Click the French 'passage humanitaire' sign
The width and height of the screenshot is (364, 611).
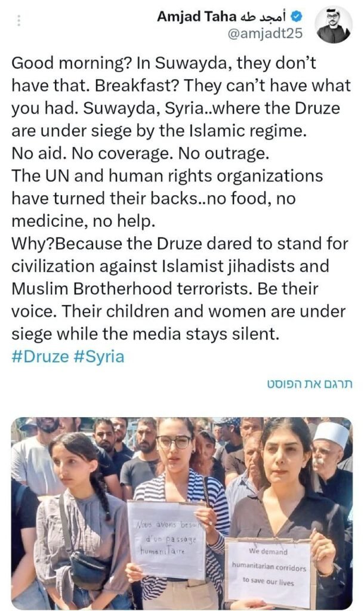pos(167,539)
